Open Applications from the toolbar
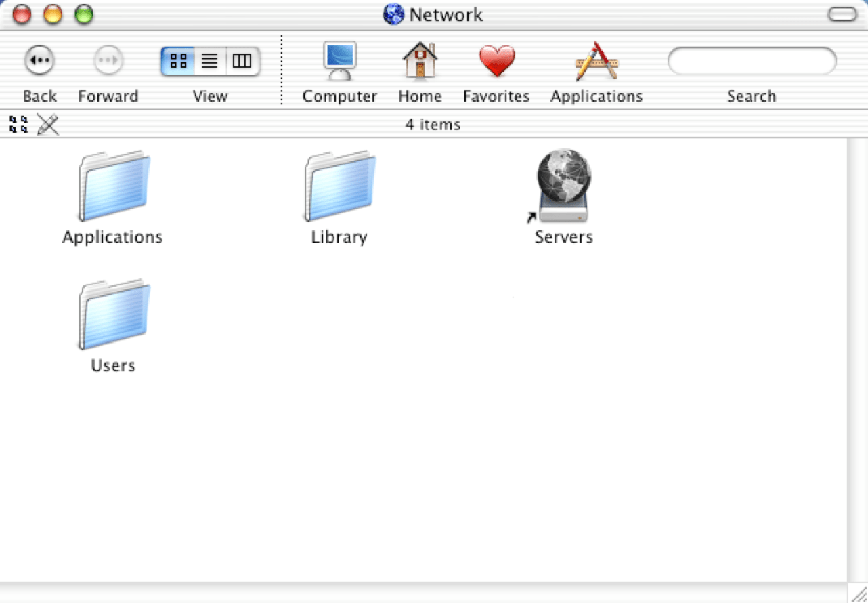The image size is (868, 603). click(596, 62)
